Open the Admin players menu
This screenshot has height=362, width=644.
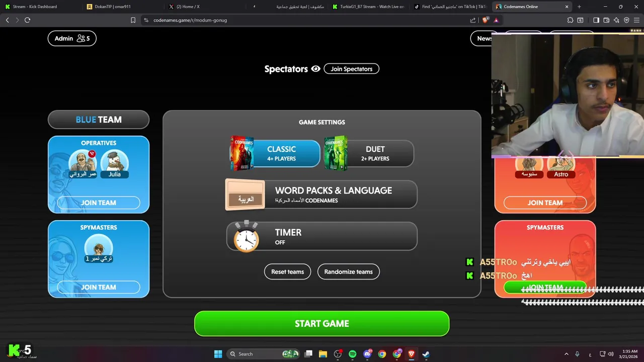pos(72,38)
